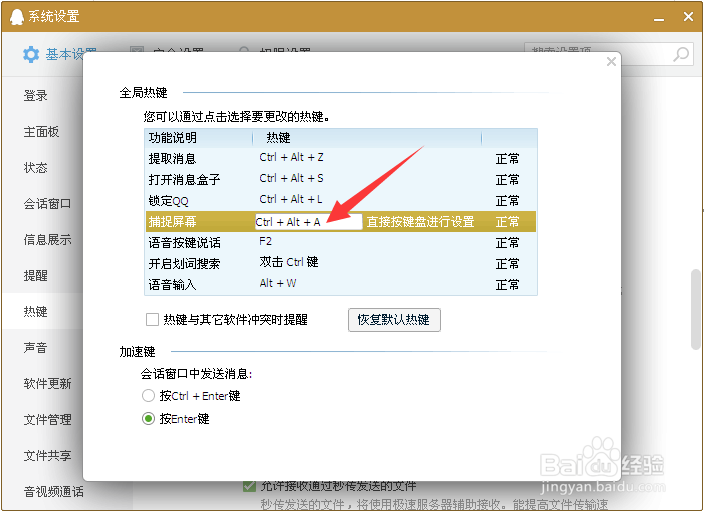Select 按Ctrl + Enter键 radio option
The image size is (704, 512).
pyautogui.click(x=148, y=396)
